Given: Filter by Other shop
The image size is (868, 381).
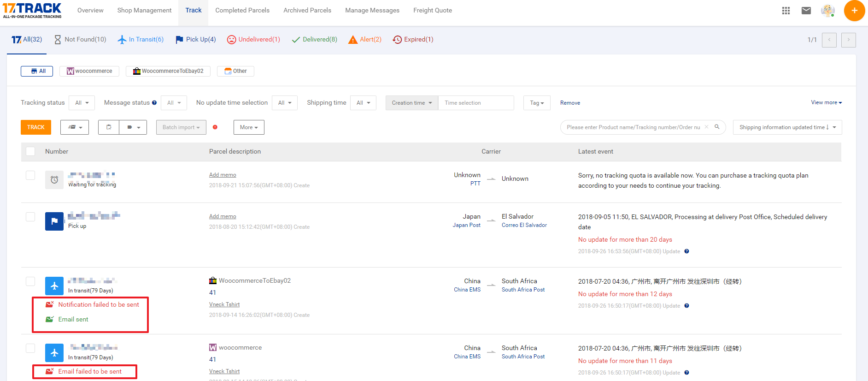Looking at the screenshot, I should 235,71.
